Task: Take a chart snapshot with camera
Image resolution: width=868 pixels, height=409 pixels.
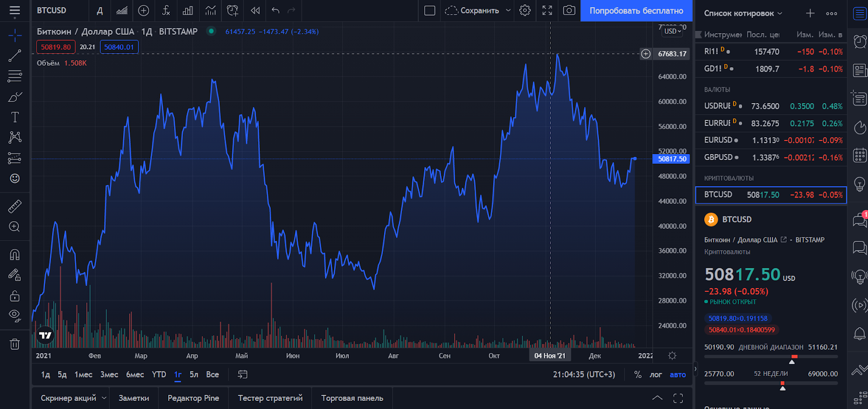Action: [569, 10]
